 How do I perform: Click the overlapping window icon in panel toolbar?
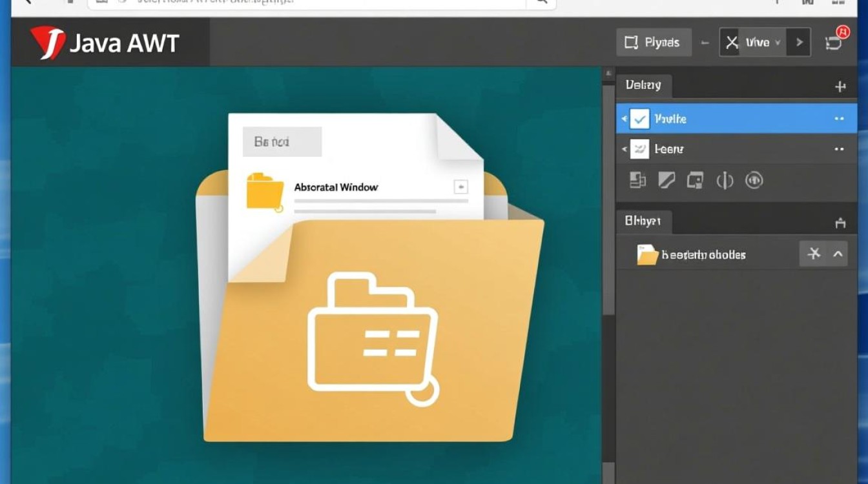tap(695, 181)
